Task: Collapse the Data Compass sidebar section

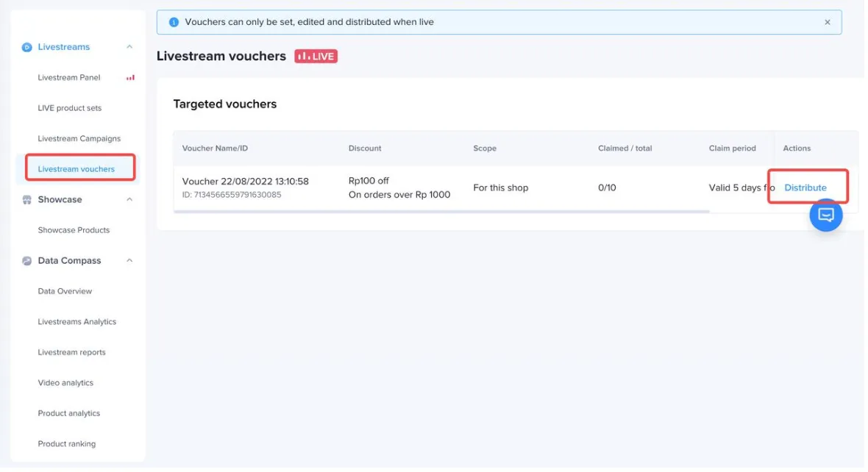Action: point(130,261)
